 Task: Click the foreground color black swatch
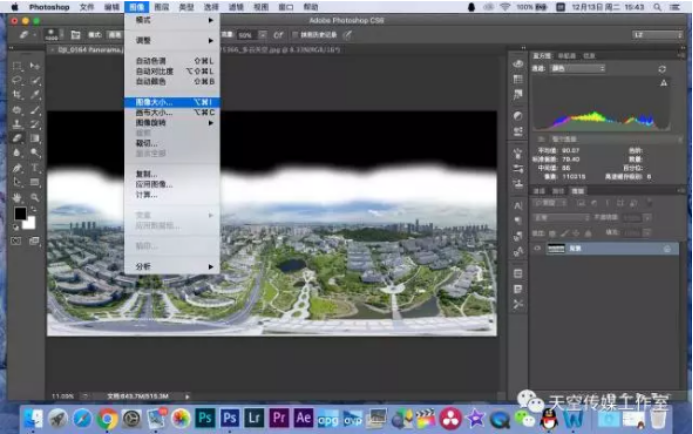point(20,214)
